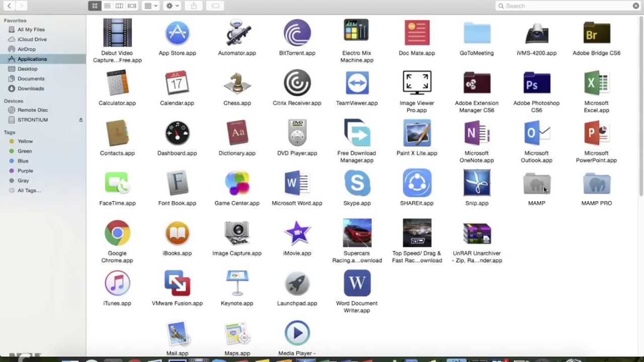Select the Chess app icon
644x362 pixels.
(237, 83)
